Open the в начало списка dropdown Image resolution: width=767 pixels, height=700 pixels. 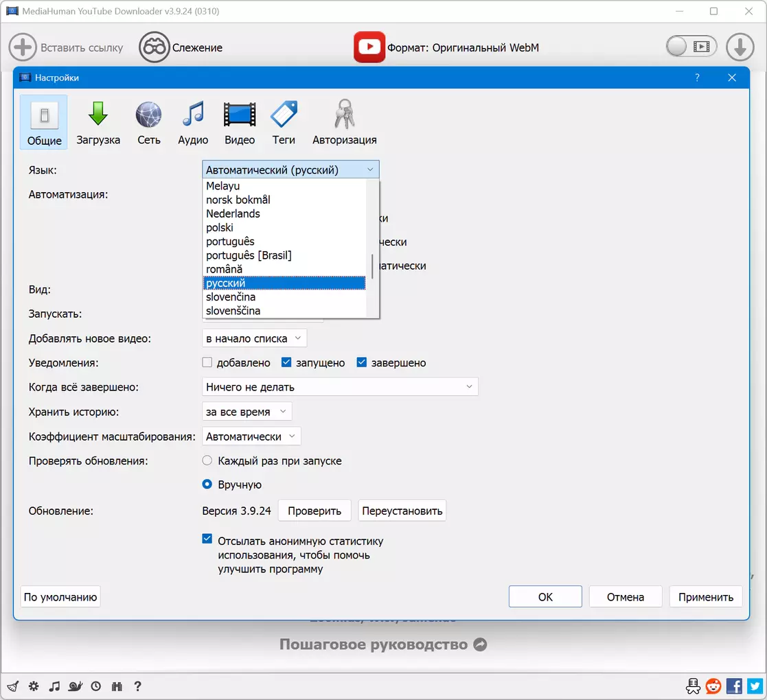click(x=254, y=338)
